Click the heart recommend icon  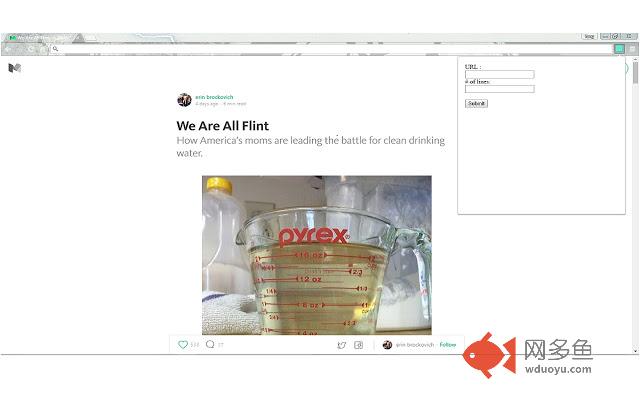click(183, 345)
